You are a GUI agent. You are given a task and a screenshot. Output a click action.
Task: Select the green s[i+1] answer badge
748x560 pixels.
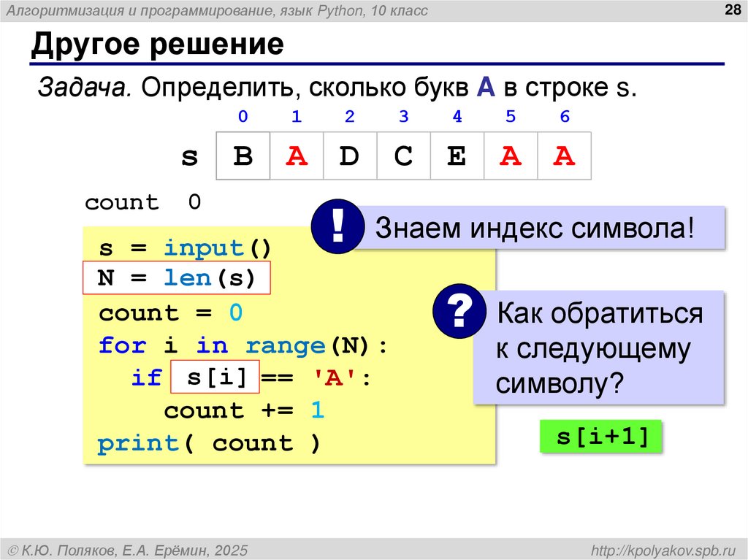pyautogui.click(x=600, y=435)
